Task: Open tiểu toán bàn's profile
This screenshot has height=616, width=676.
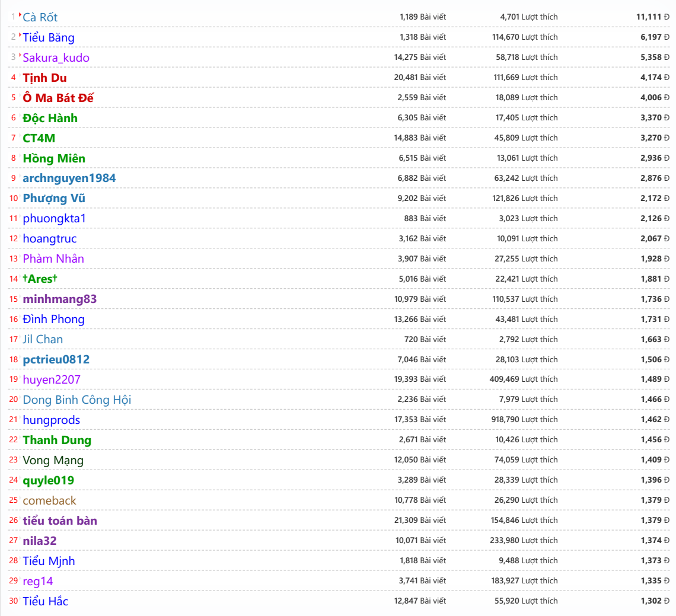Action: (x=60, y=521)
